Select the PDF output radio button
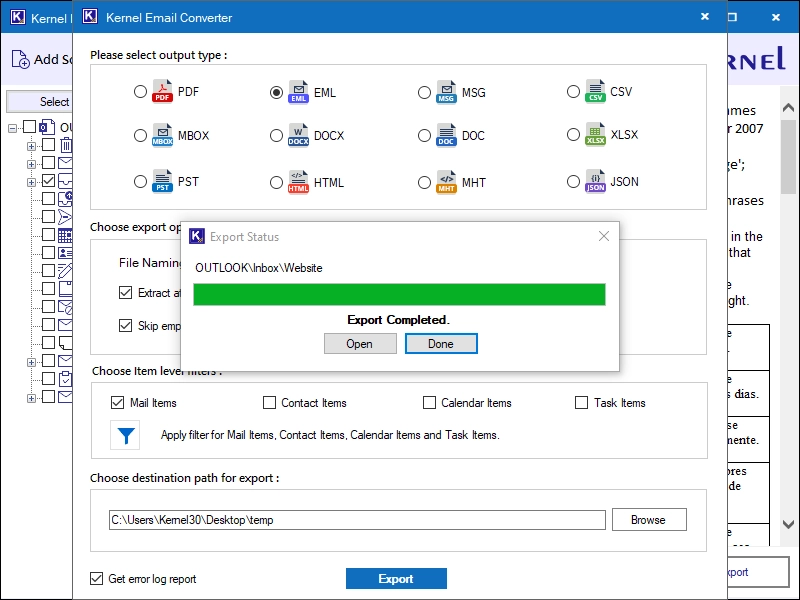800x600 pixels. pyautogui.click(x=140, y=92)
